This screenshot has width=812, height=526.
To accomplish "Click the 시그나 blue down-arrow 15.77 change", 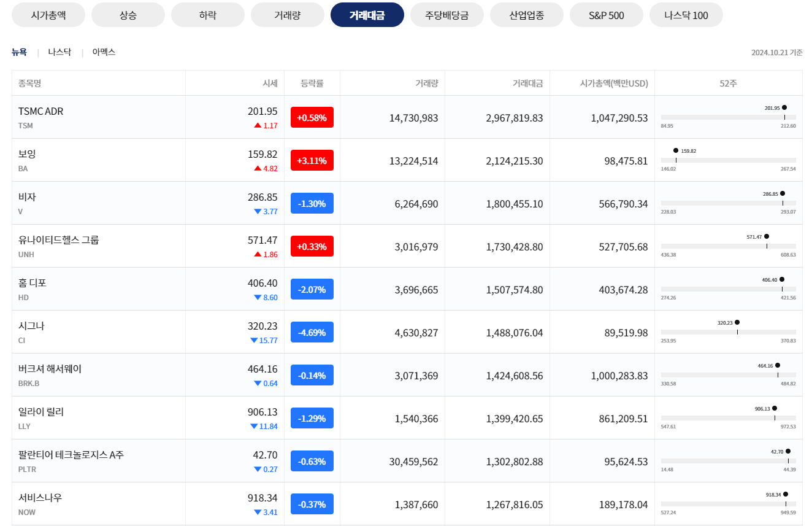I will (264, 340).
